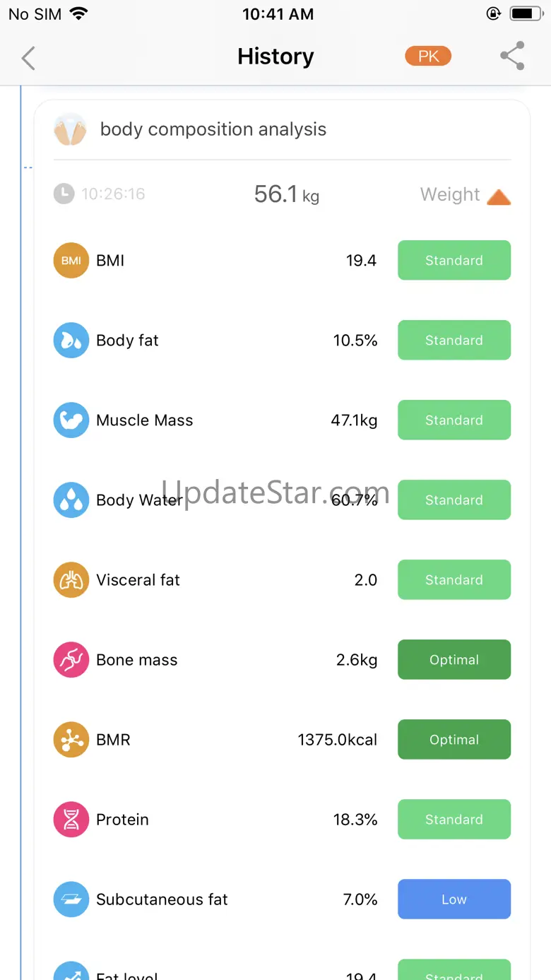Tap the Muscle Mass arm icon
The image size is (551, 980).
pos(71,420)
